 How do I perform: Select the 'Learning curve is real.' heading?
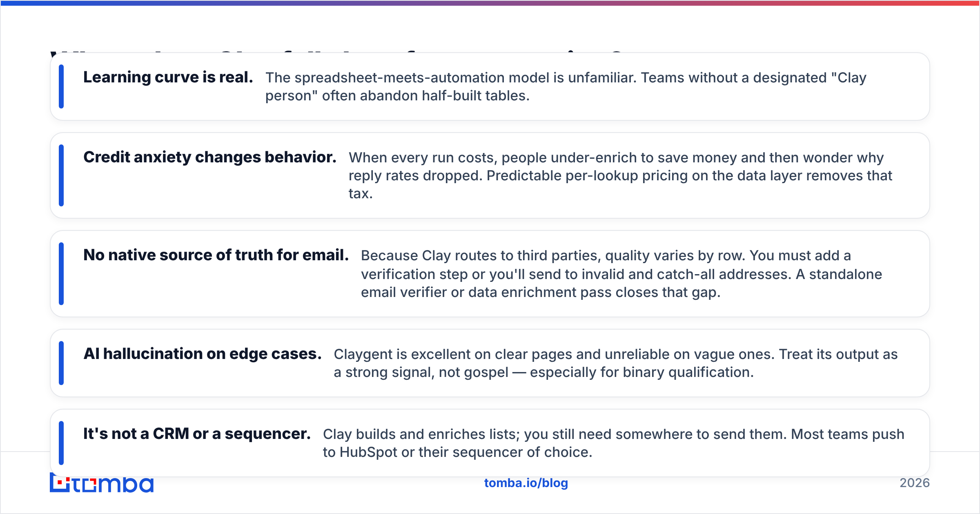pyautogui.click(x=168, y=77)
